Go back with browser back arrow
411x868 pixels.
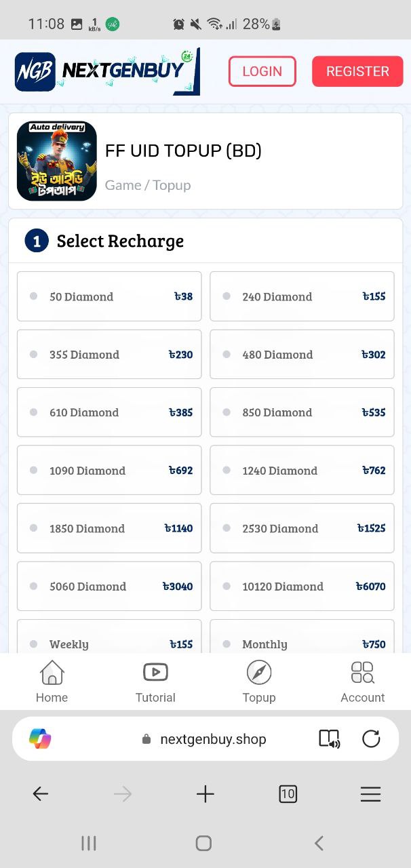[41, 794]
